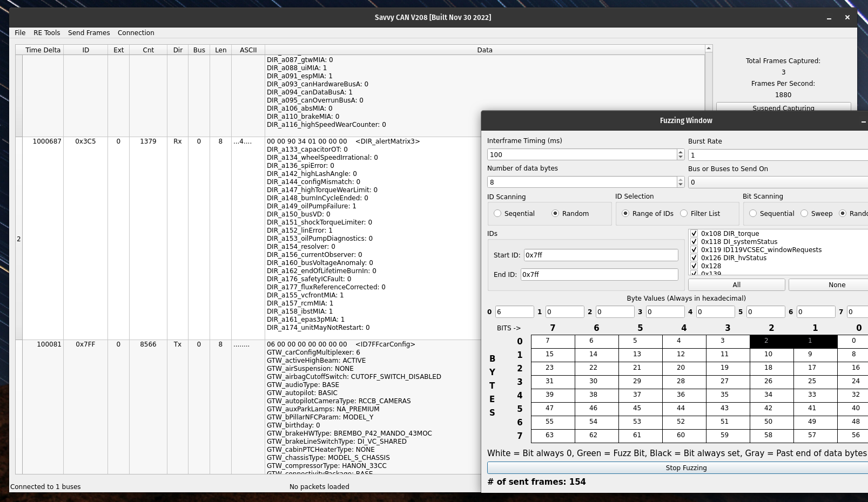Screen dimensions: 868x502
Task: Click the Start ID input field
Action: click(601, 255)
